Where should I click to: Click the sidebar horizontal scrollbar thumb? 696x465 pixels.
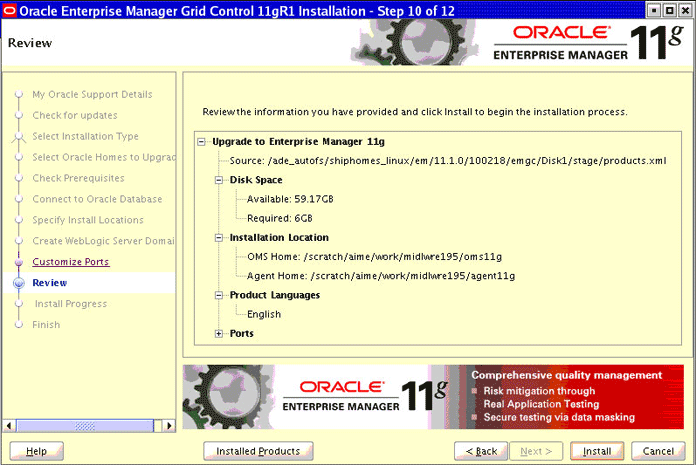[85, 426]
